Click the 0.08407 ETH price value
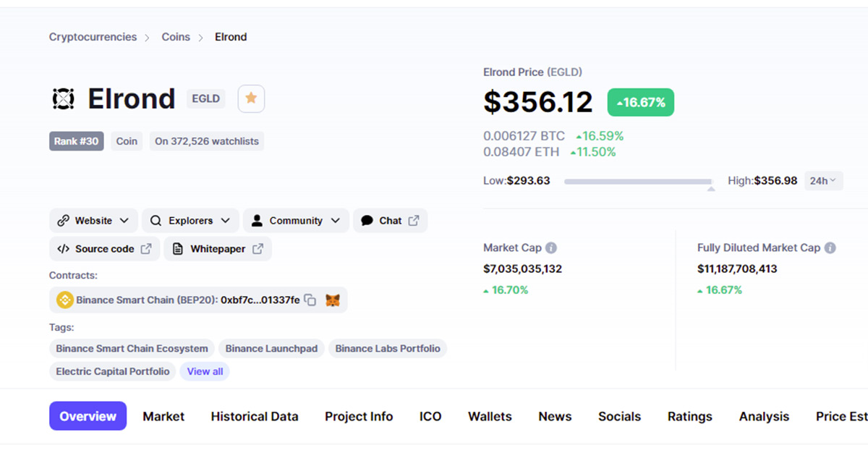The height and width of the screenshot is (456, 868). 521,152
